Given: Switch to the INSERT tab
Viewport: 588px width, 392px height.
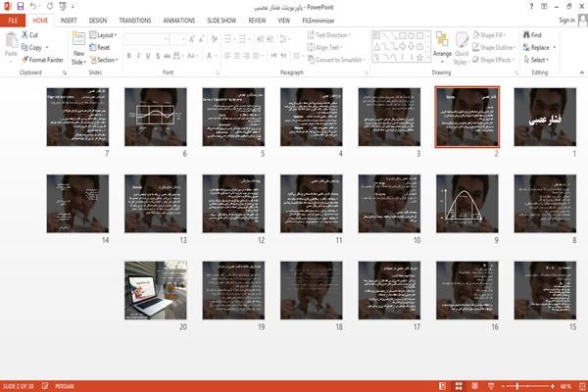Looking at the screenshot, I should pyautogui.click(x=69, y=21).
